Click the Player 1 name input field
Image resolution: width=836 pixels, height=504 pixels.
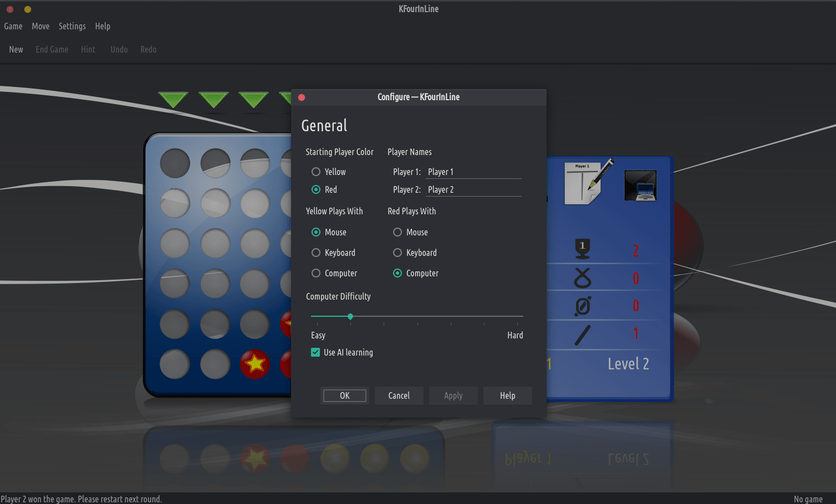[473, 172]
